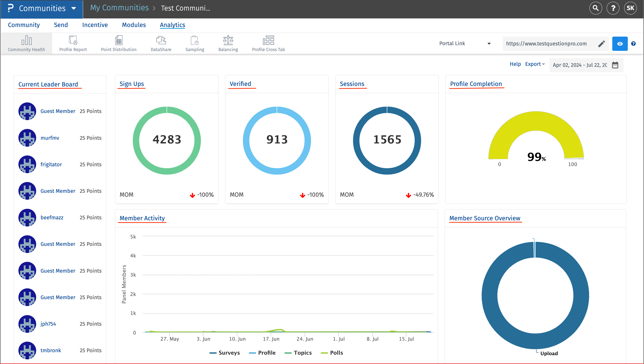Switch to the Incentive tab
Image resolution: width=644 pixels, height=364 pixels.
(x=95, y=25)
